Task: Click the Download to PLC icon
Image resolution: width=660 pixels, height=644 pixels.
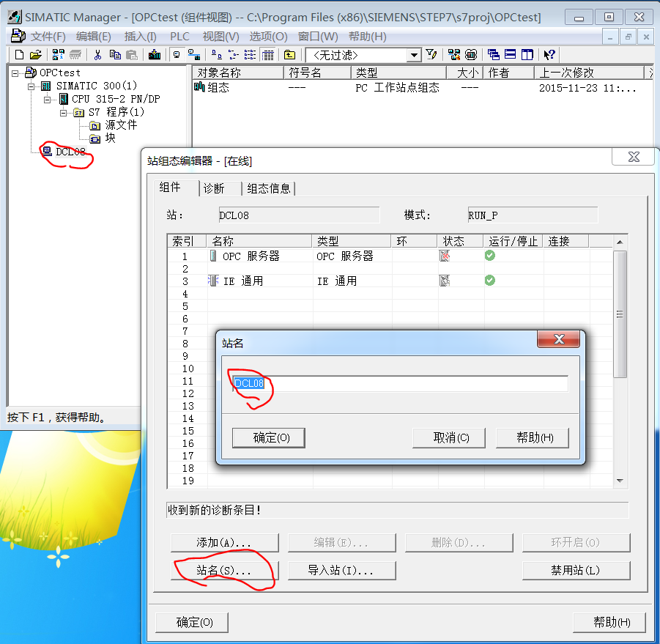Action: click(155, 55)
